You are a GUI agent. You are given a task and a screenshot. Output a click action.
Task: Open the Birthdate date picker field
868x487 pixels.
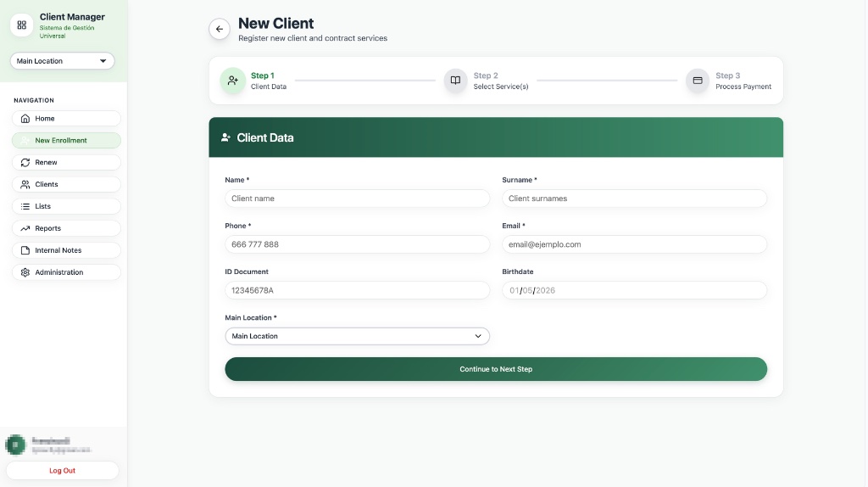634,290
